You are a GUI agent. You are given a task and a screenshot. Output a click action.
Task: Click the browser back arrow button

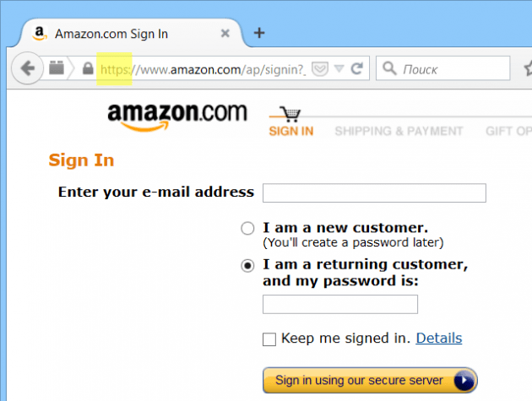pyautogui.click(x=28, y=68)
